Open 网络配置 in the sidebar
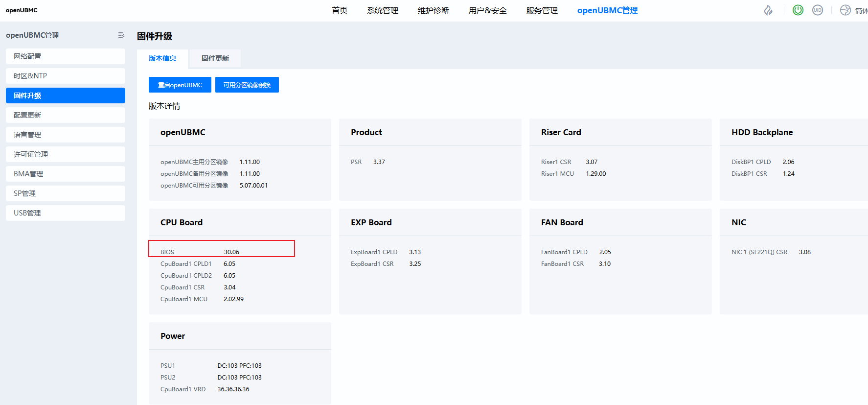The height and width of the screenshot is (405, 868). coord(66,56)
